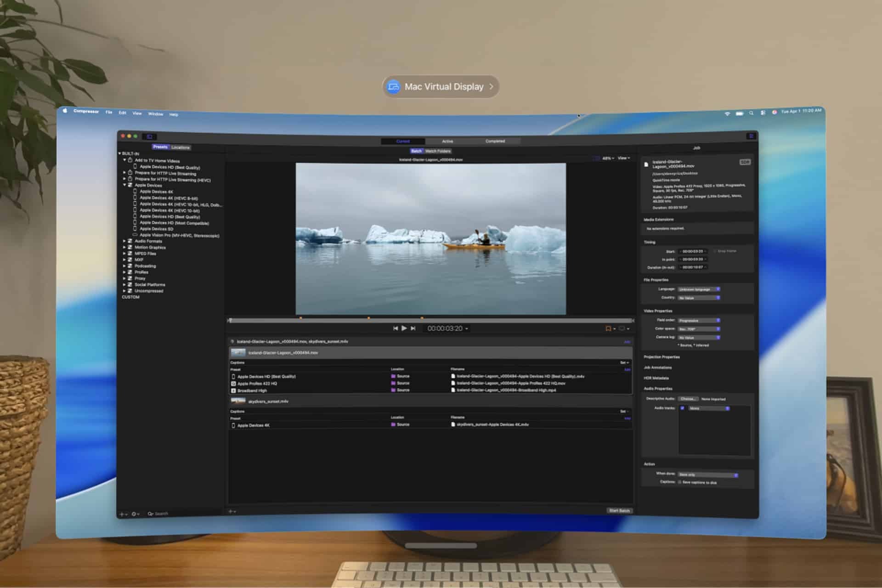Click the purple Source folder for Apple Devices 4K row

[393, 424]
